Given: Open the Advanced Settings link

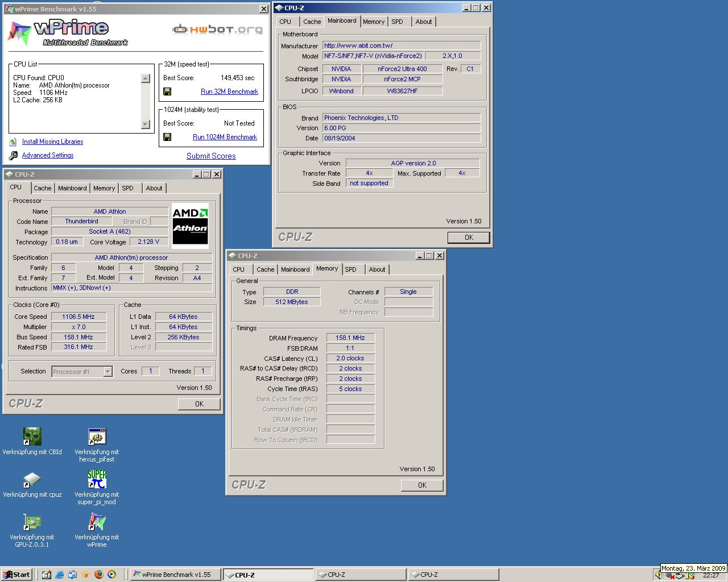Looking at the screenshot, I should point(48,155).
